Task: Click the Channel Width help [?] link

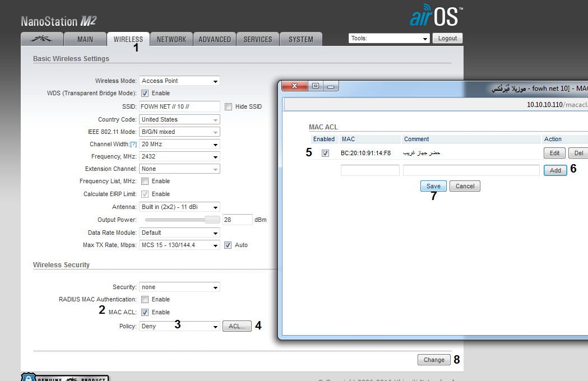Action: tap(133, 145)
